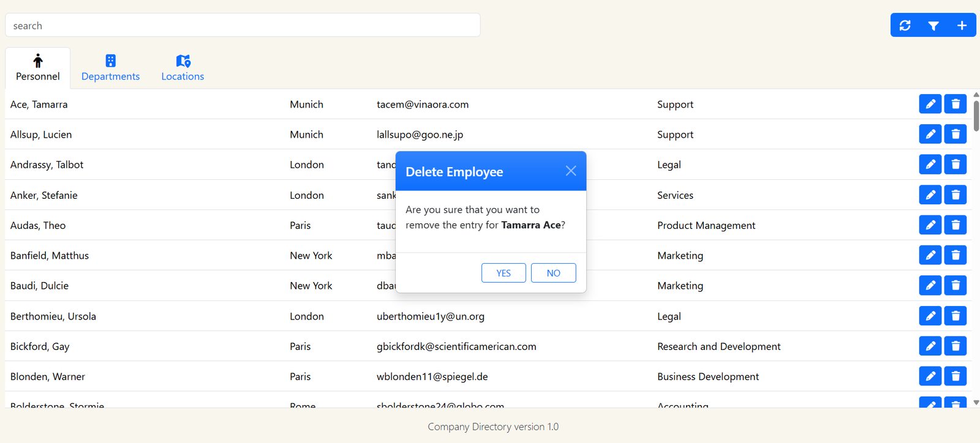The image size is (980, 443).
Task: Edit Talbot Andrassy's record
Action: [930, 164]
